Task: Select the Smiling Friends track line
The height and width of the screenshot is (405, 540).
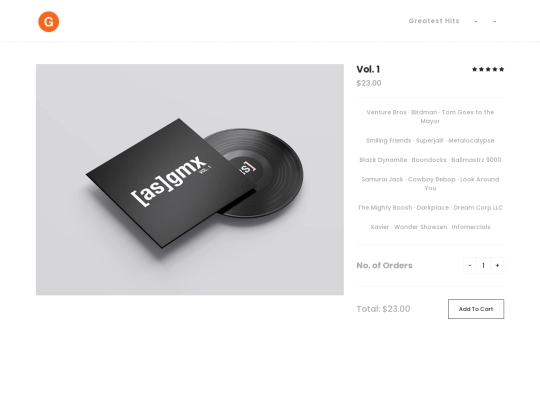Action: (430, 141)
